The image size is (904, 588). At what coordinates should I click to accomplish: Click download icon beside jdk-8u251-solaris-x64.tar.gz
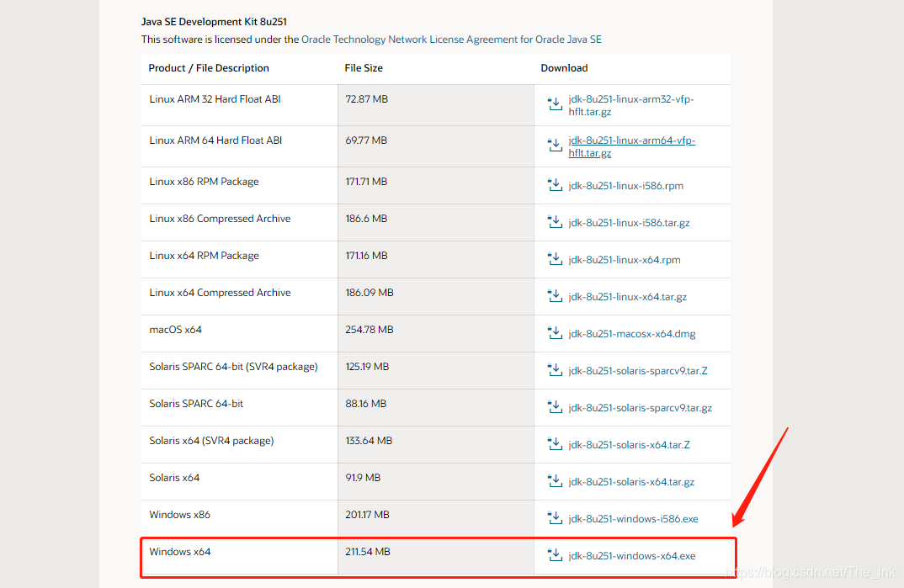[555, 481]
